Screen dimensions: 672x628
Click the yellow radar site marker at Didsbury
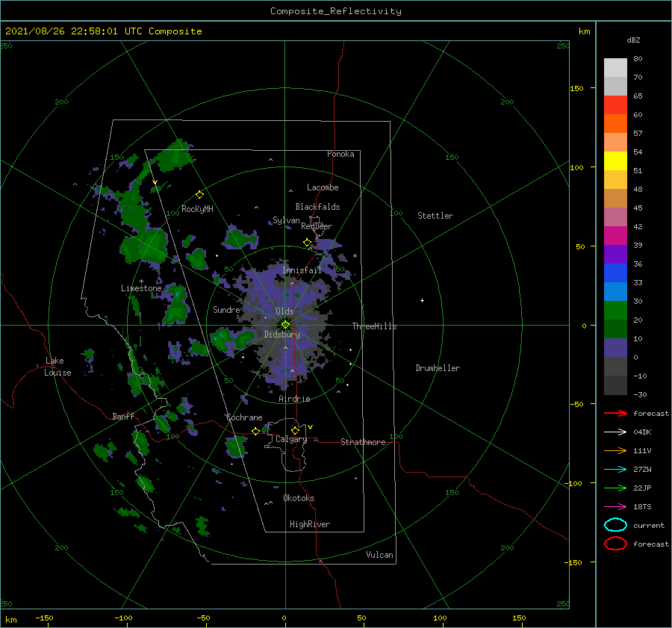[x=285, y=325]
